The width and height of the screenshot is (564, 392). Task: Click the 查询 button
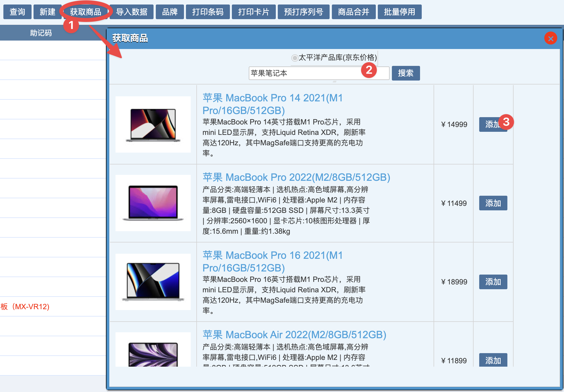17,12
